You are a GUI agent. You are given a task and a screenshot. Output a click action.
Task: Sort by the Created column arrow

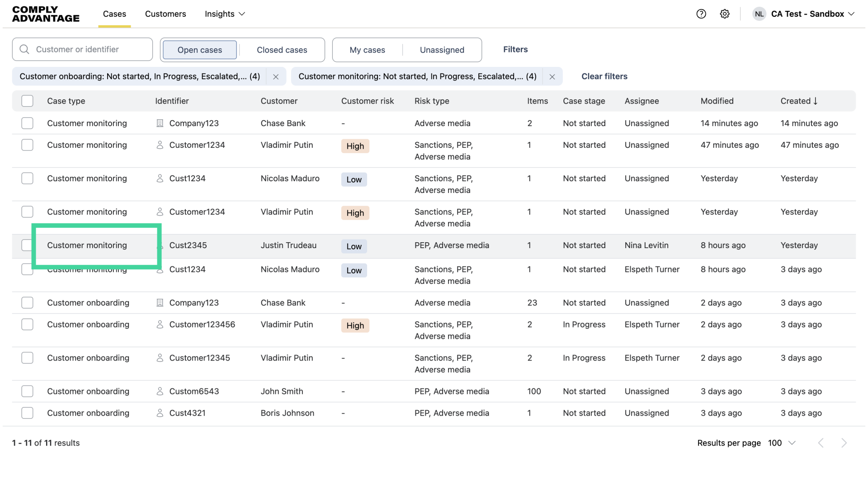pyautogui.click(x=816, y=101)
